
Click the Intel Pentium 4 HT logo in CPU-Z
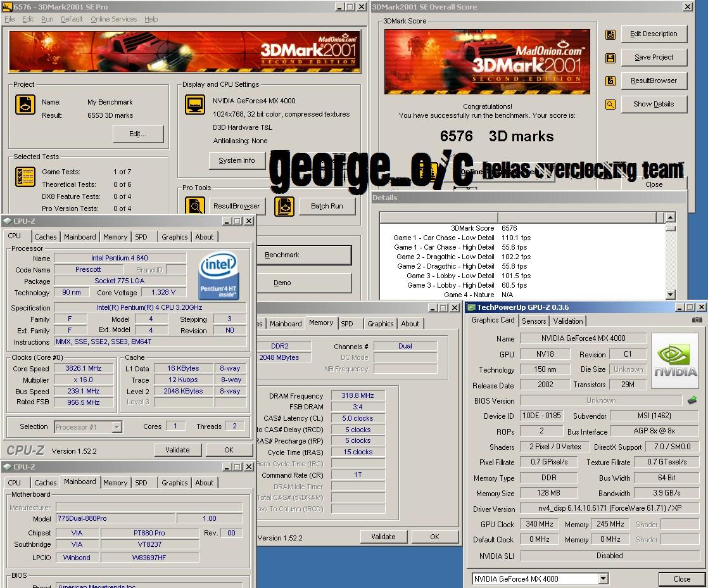[218, 275]
